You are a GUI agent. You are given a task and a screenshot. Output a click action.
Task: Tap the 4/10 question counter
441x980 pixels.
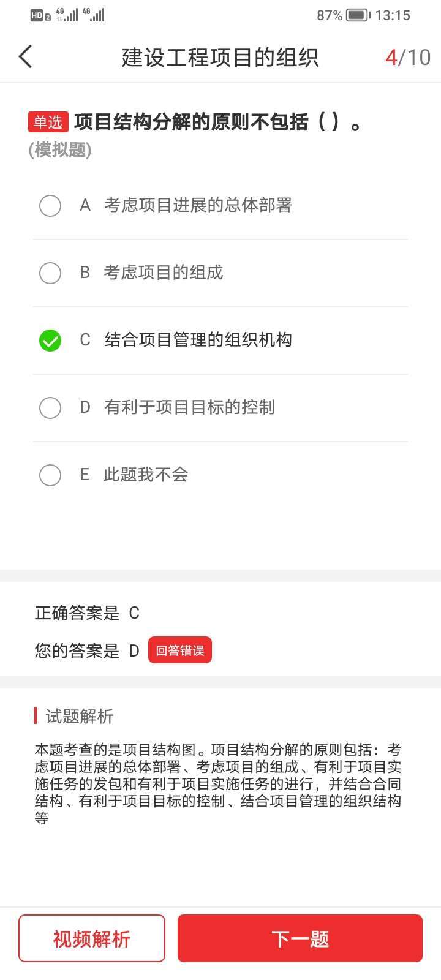tap(408, 58)
